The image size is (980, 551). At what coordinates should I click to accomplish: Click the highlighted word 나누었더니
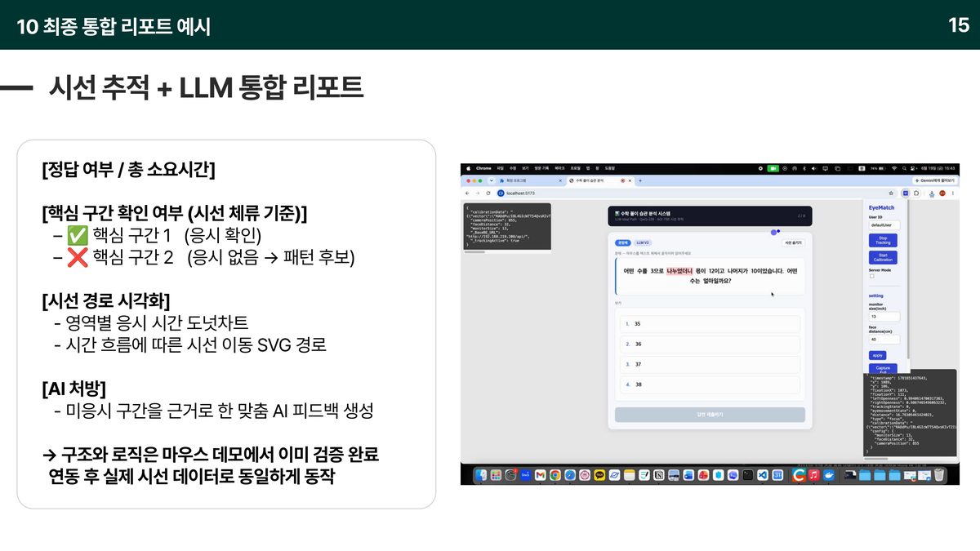(x=680, y=269)
